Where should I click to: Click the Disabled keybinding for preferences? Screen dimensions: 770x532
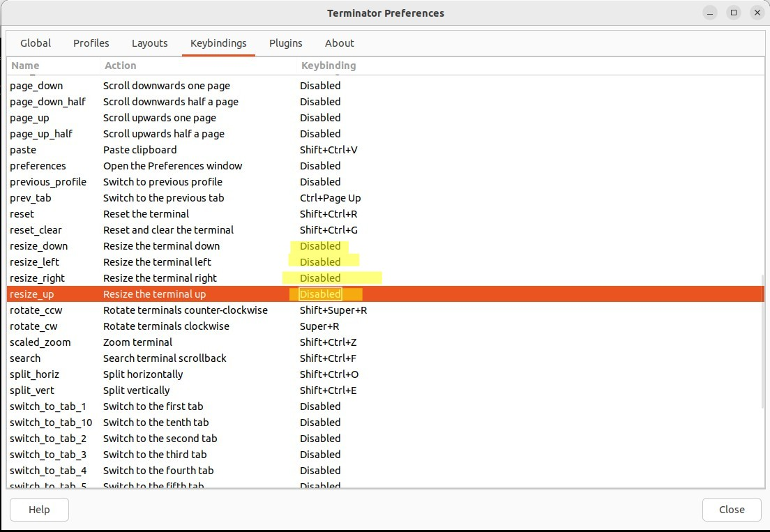320,165
